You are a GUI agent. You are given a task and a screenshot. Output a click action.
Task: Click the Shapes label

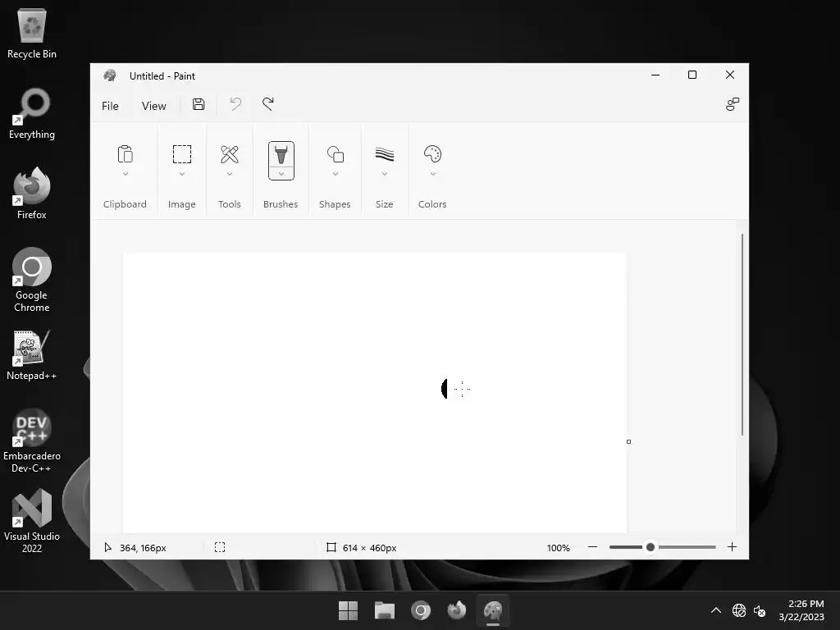click(335, 204)
